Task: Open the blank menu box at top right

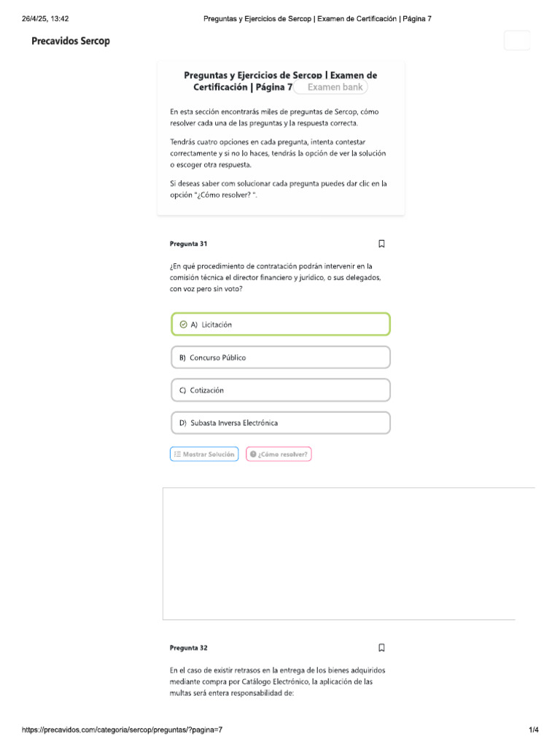Action: (517, 41)
